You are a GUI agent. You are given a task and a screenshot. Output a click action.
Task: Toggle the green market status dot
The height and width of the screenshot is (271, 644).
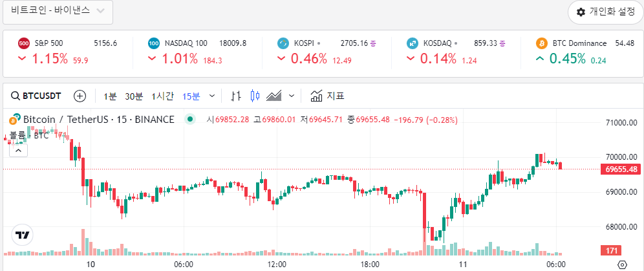[x=189, y=119]
